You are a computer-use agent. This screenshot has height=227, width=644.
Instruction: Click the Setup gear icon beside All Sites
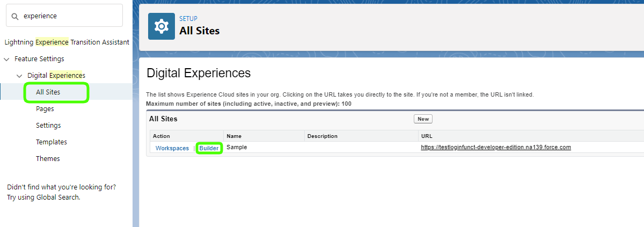162,26
